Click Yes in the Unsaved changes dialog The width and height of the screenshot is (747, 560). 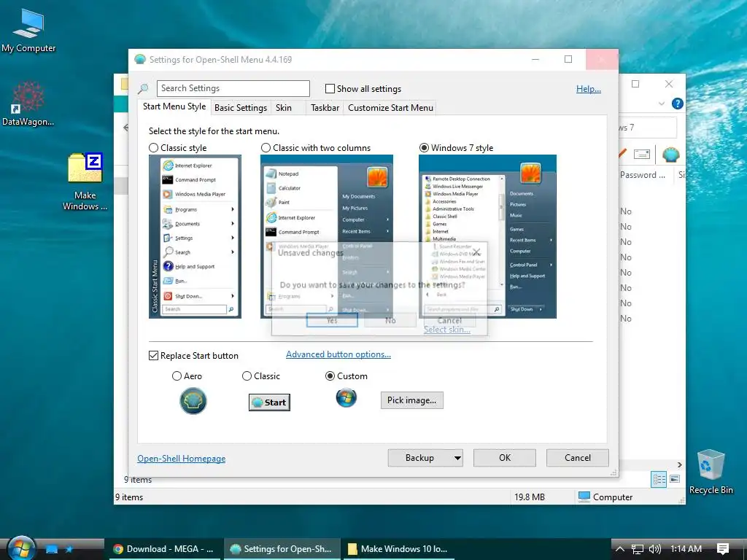[x=332, y=321]
